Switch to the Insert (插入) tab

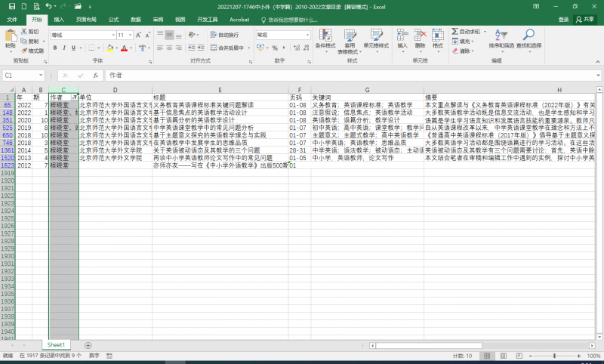[x=59, y=20]
